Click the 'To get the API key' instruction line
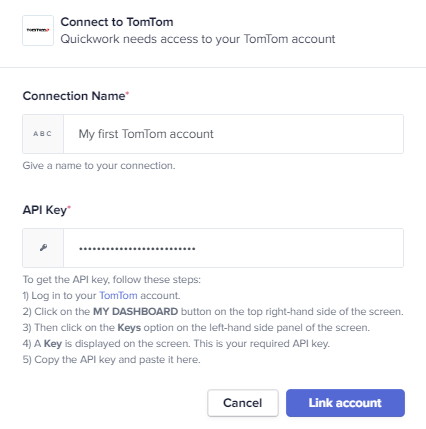 pyautogui.click(x=112, y=280)
